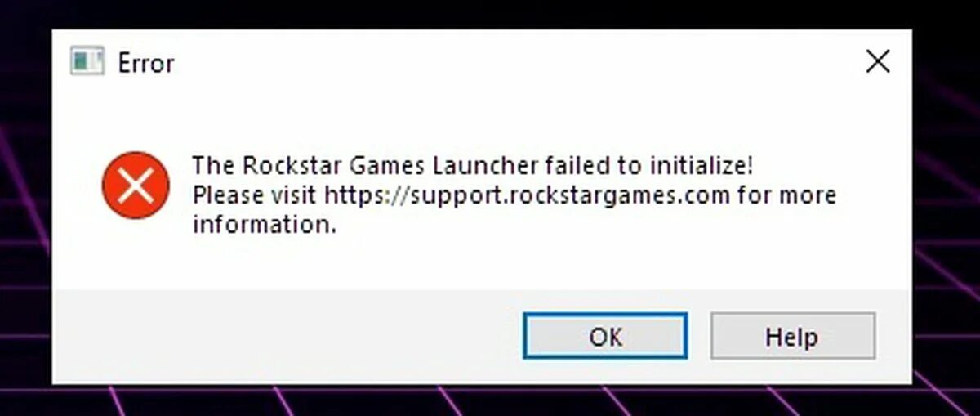
Task: Click the gray footer area left of OK
Action: click(x=286, y=336)
